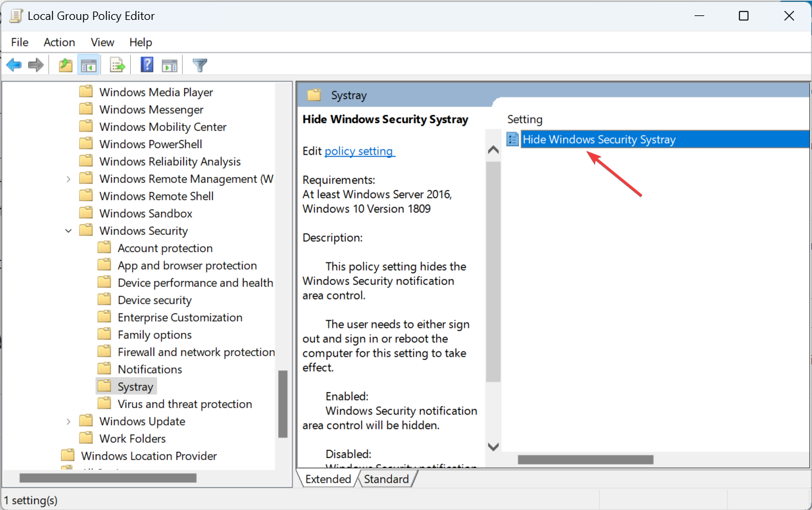The width and height of the screenshot is (812, 510).
Task: Select Virus and threat protection folder
Action: pyautogui.click(x=185, y=404)
